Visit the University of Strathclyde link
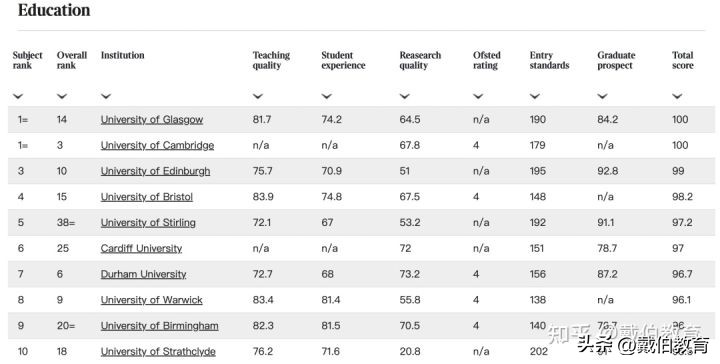Image resolution: width=720 pixels, height=364 pixels. [x=158, y=351]
